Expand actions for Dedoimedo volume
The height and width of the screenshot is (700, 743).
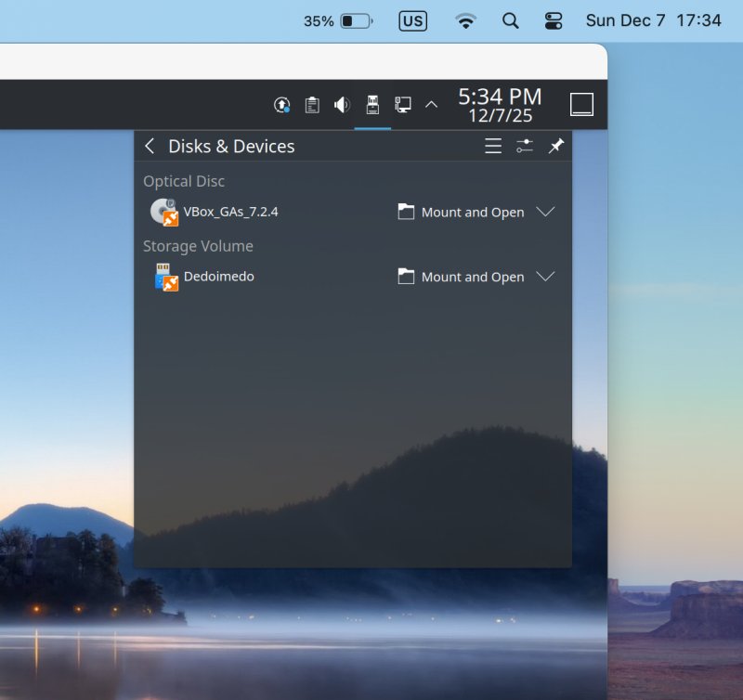pyautogui.click(x=546, y=277)
